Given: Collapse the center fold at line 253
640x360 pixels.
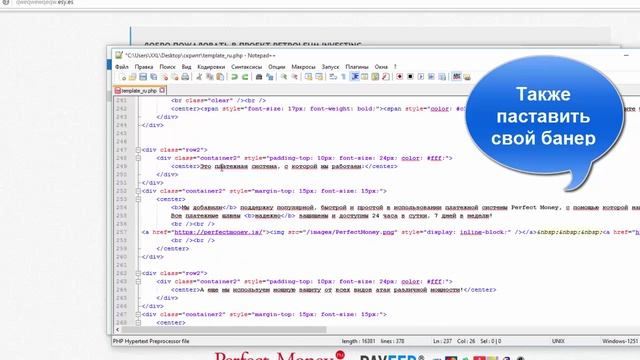Looking at the screenshot, I should (138, 199).
